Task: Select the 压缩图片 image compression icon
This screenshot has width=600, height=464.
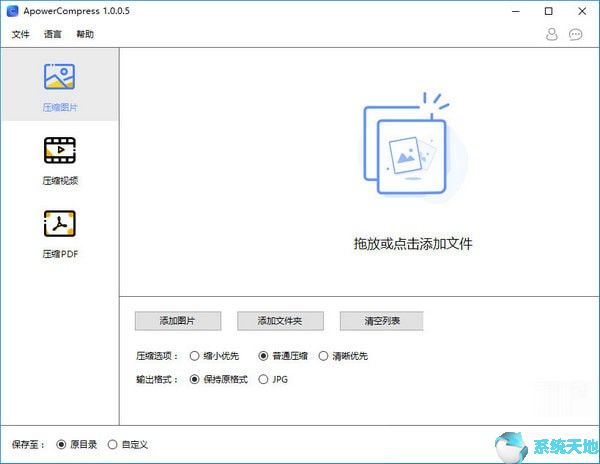Action: [59, 78]
